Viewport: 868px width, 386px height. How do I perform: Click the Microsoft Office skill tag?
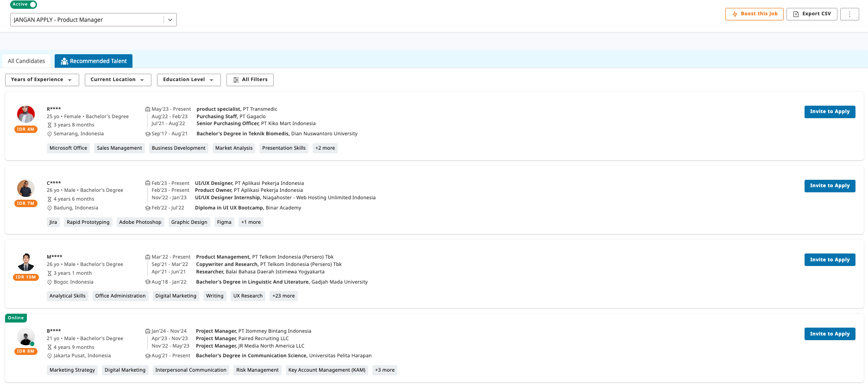(x=69, y=148)
